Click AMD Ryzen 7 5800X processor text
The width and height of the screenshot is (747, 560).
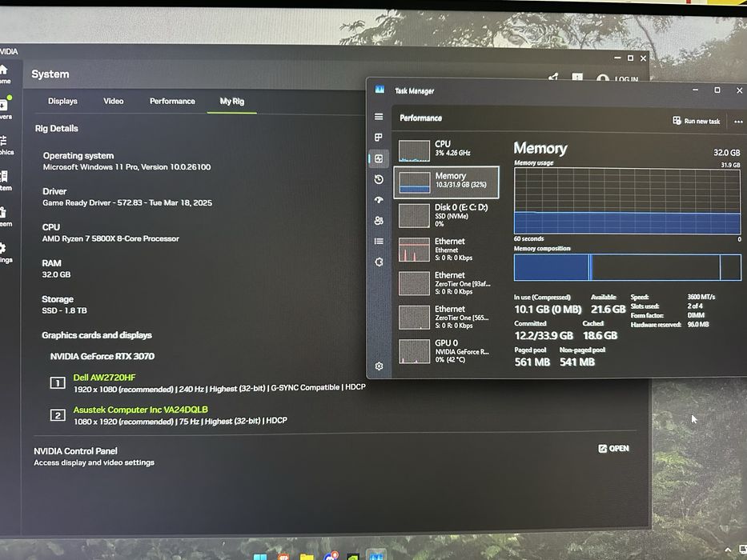pos(110,238)
